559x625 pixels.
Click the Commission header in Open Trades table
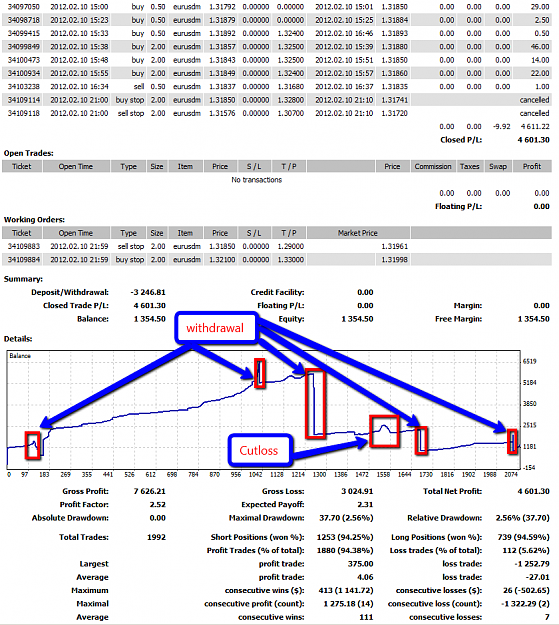tap(433, 166)
